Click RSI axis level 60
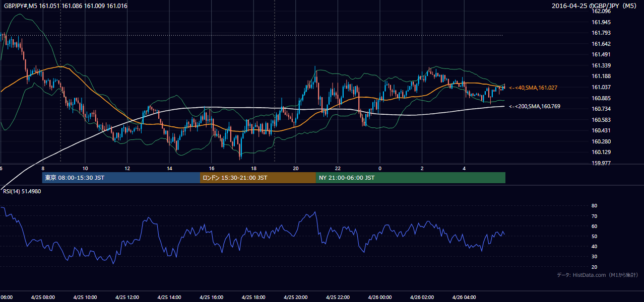This screenshot has height=302, width=644. [x=594, y=226]
